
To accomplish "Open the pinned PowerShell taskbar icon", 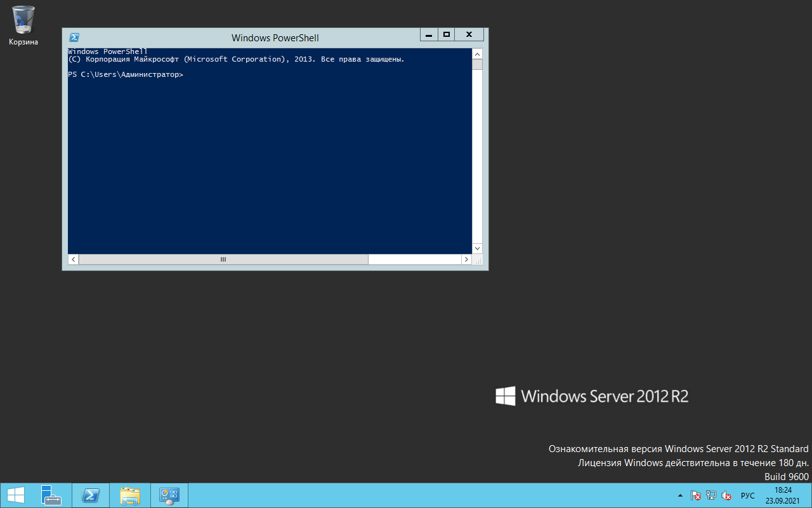I will pyautogui.click(x=90, y=495).
